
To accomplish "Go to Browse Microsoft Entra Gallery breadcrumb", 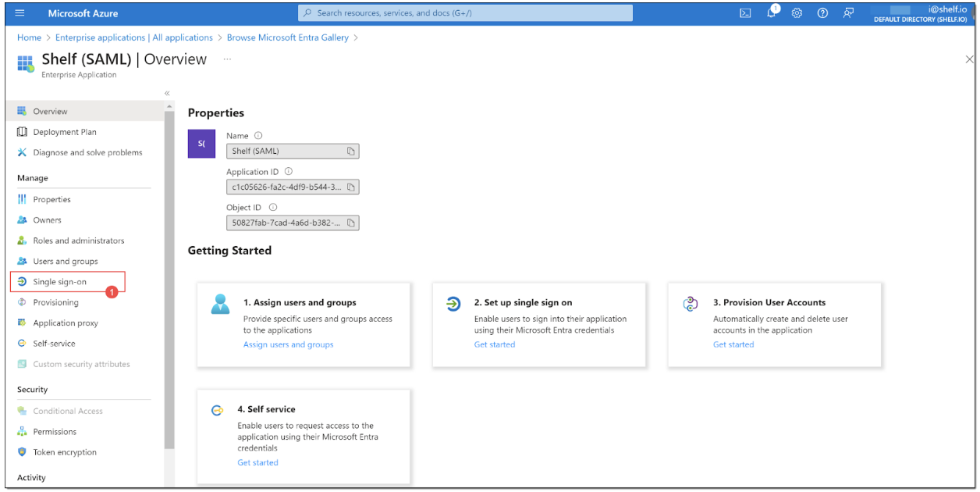I will click(x=288, y=37).
